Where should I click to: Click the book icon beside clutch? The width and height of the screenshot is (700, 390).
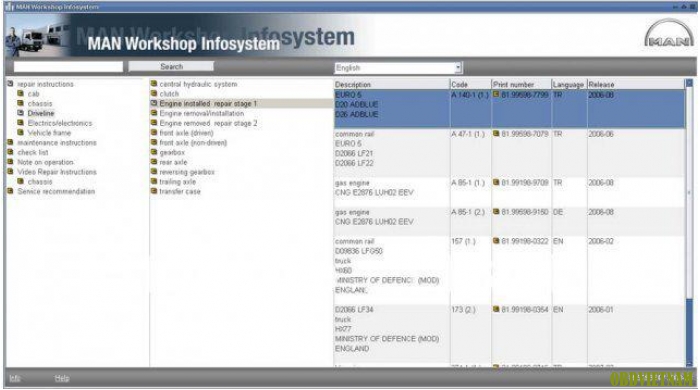(154, 94)
